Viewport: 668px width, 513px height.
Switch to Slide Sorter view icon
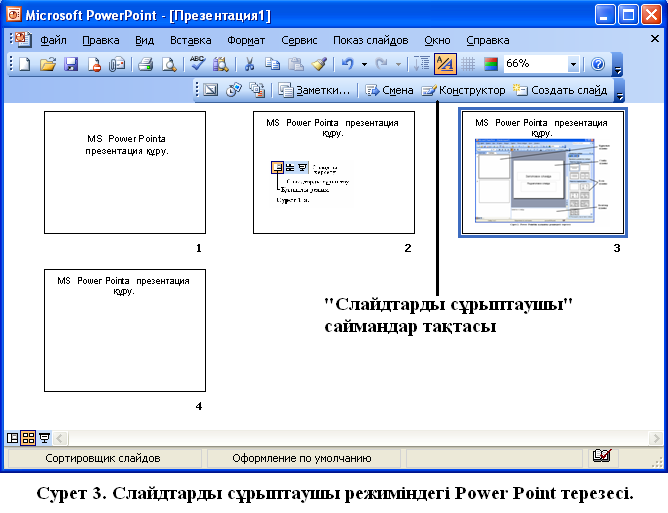point(28,438)
